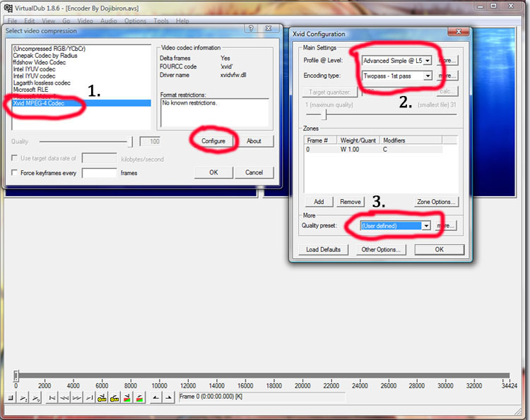This screenshot has height=420, width=530.
Task: Open the View menu
Action: coord(48,21)
